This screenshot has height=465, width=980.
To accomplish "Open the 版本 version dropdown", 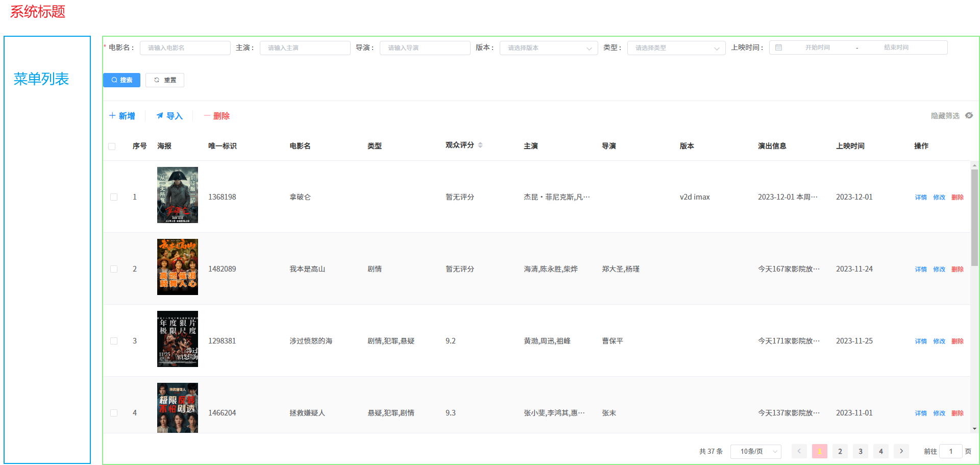I will tap(549, 48).
